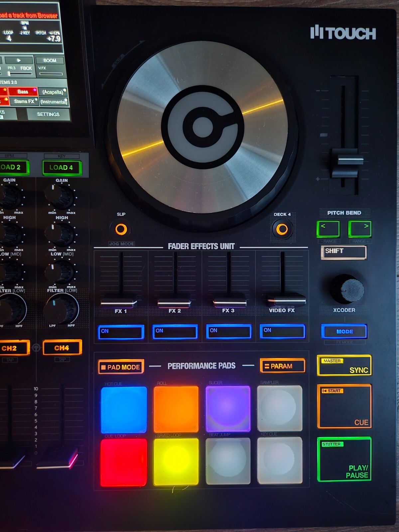Click the VIDEO FX fader cap

pyautogui.click(x=286, y=299)
